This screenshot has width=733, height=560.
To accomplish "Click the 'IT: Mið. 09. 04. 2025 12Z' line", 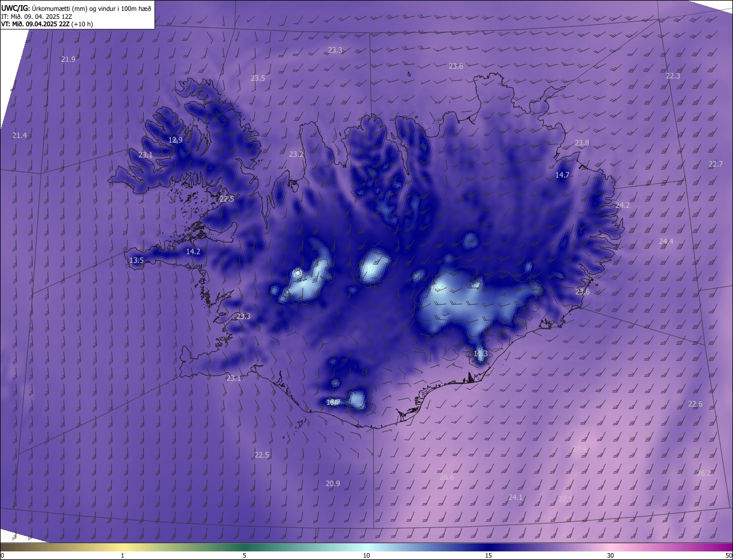I will [36, 16].
